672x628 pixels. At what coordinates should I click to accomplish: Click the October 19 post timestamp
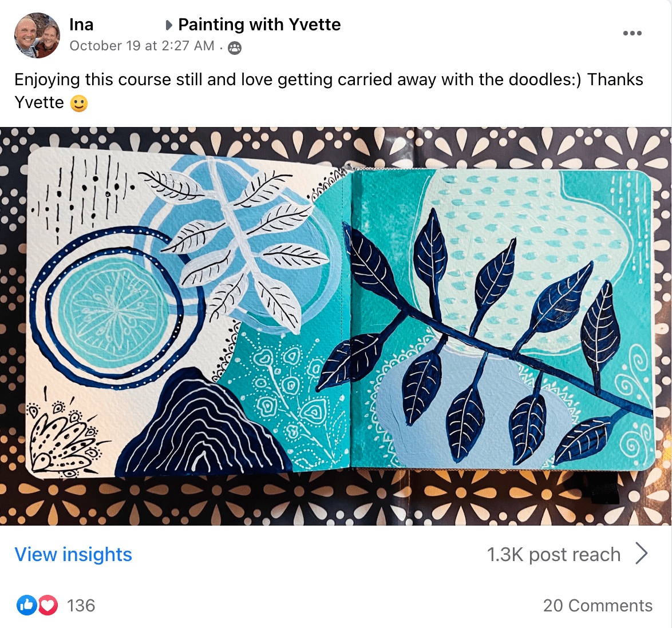pos(142,46)
